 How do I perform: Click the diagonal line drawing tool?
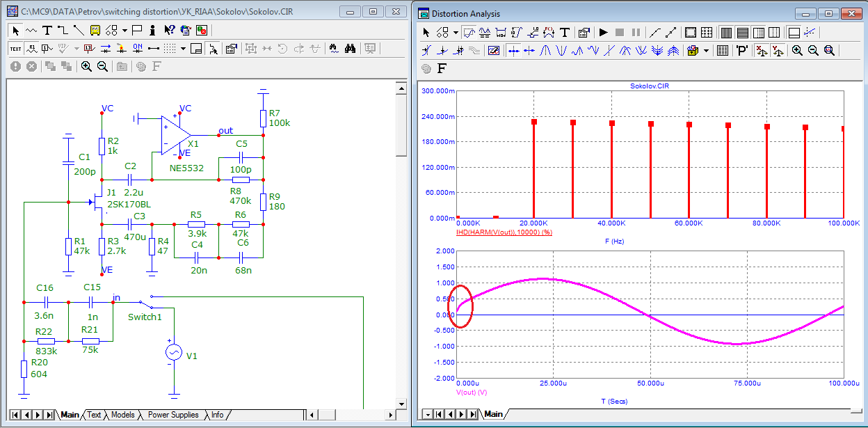point(78,30)
